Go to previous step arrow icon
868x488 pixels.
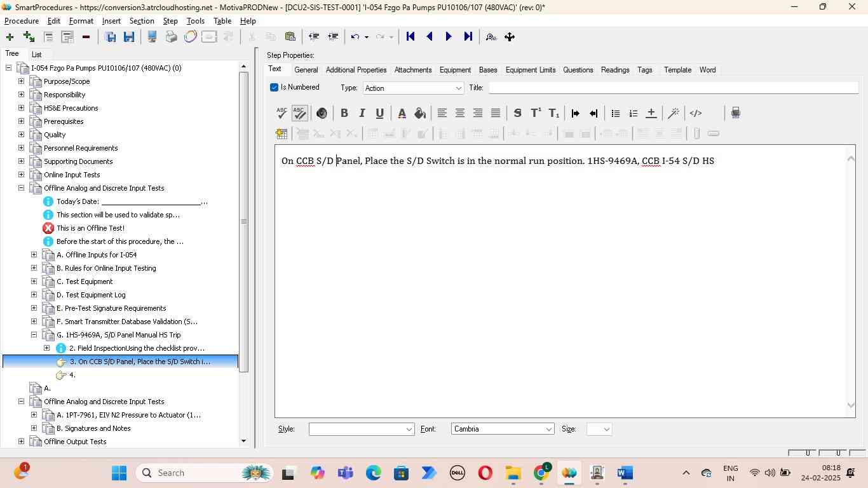pyautogui.click(x=430, y=37)
